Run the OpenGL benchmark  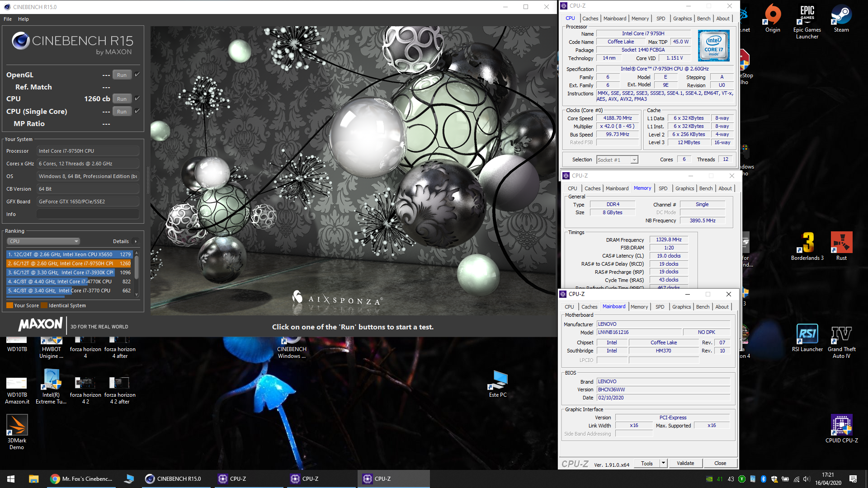(122, 75)
